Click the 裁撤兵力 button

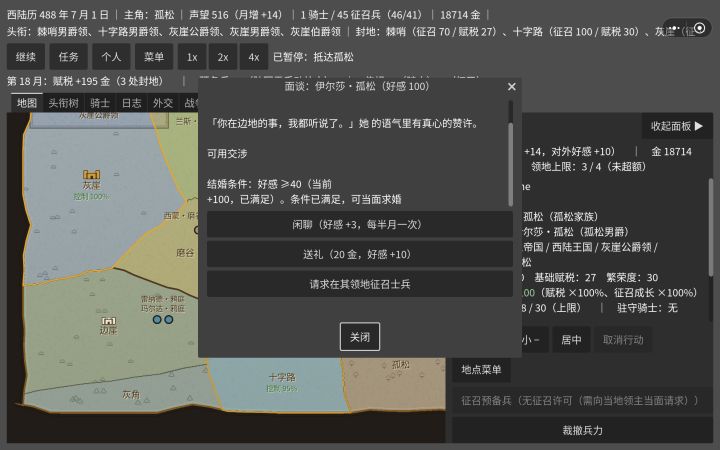coord(582,430)
